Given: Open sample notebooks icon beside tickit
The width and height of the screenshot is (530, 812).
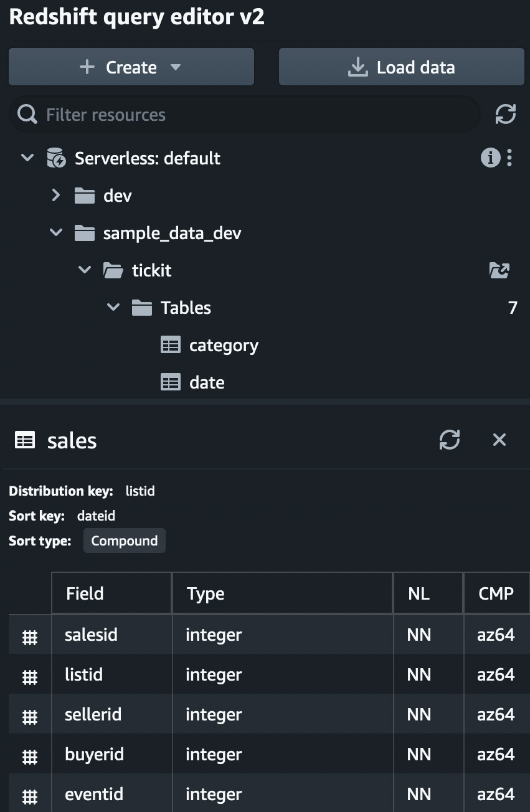Looking at the screenshot, I should click(x=499, y=270).
